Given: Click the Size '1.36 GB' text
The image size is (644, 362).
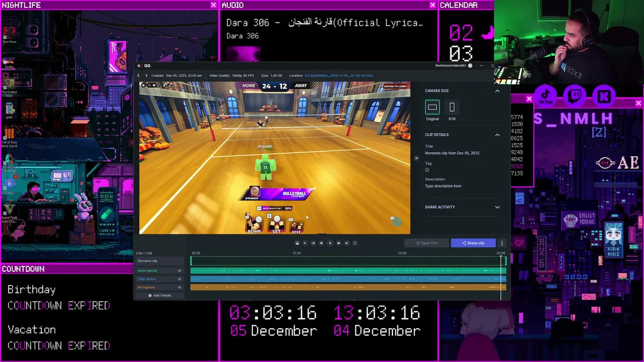Looking at the screenshot, I should pos(276,75).
